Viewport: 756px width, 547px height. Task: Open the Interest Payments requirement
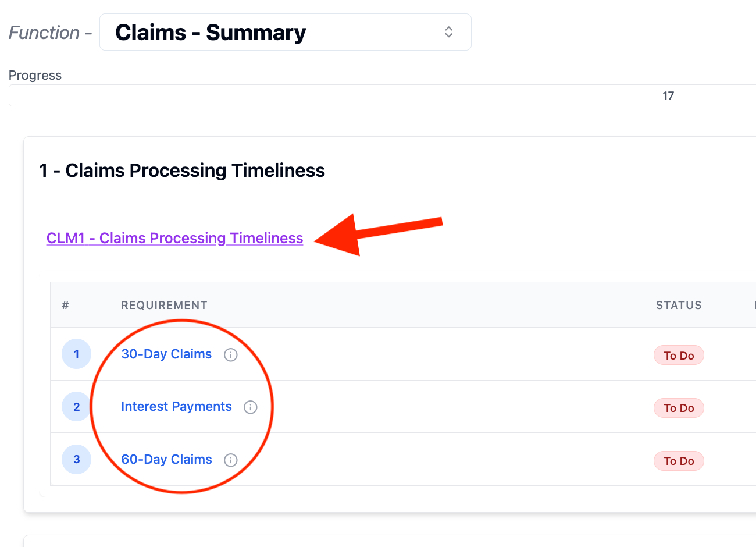176,406
